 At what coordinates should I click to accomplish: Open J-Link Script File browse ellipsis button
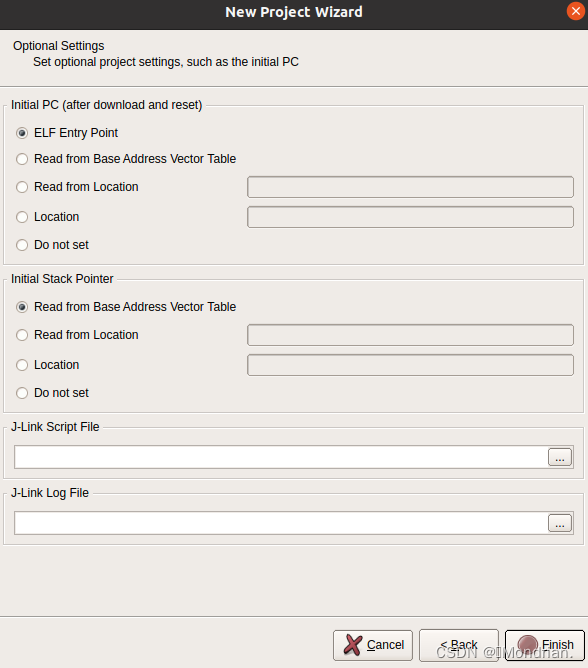560,457
